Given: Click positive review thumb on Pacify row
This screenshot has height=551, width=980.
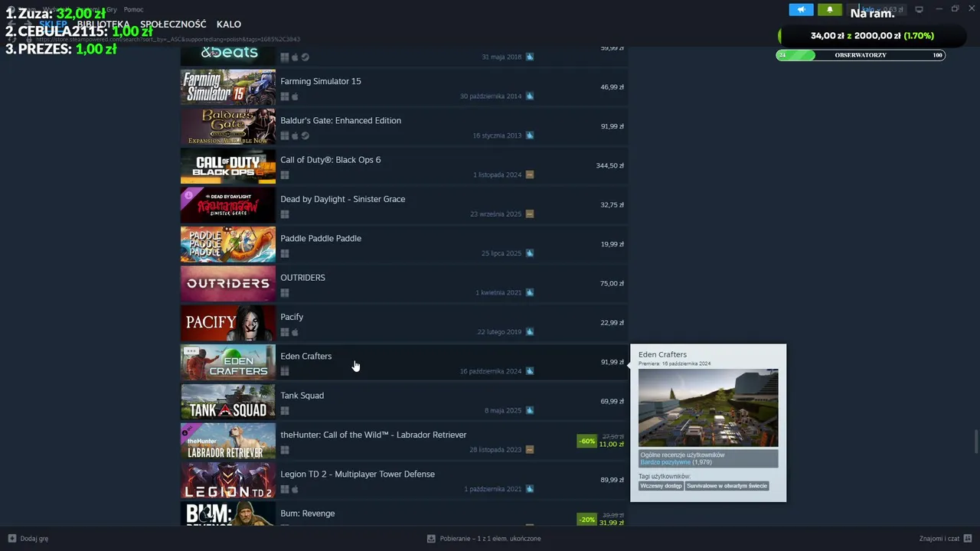Looking at the screenshot, I should coord(530,331).
